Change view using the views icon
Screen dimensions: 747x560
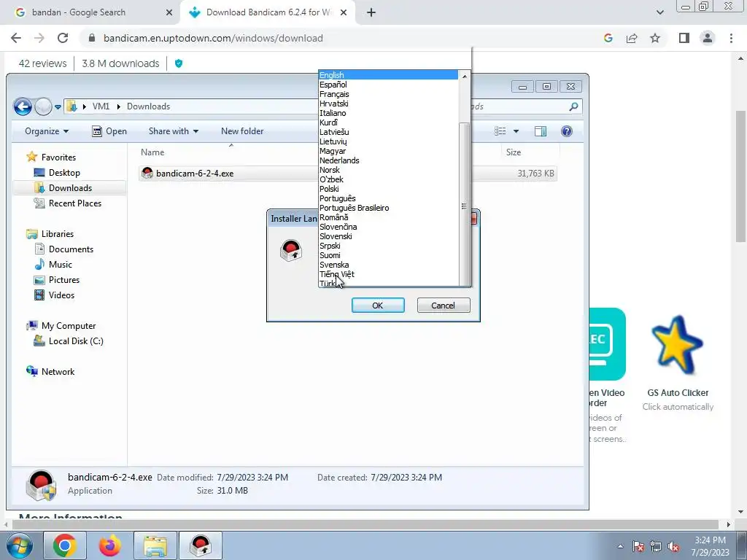click(x=500, y=131)
